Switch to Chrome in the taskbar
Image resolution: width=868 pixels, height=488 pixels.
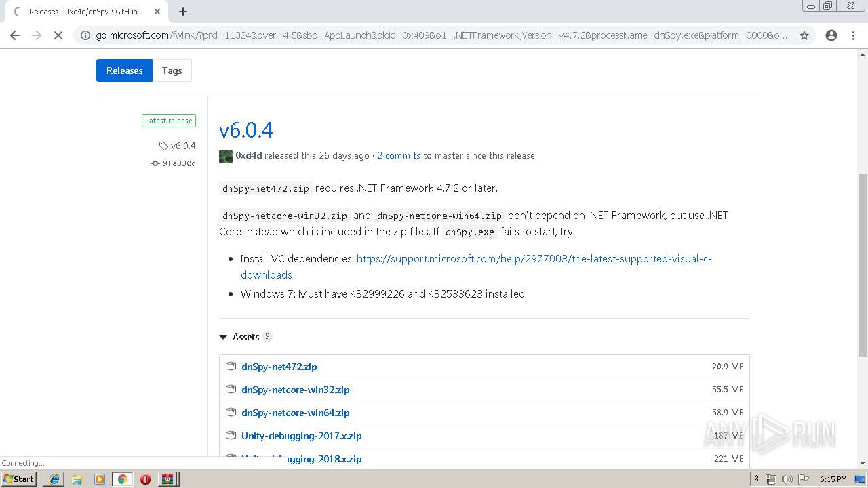[x=122, y=479]
